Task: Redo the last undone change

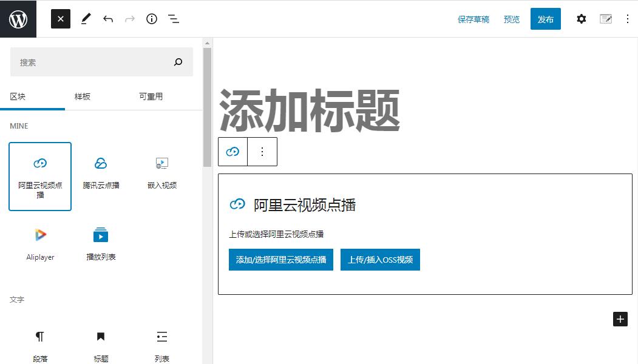Action: pyautogui.click(x=130, y=19)
